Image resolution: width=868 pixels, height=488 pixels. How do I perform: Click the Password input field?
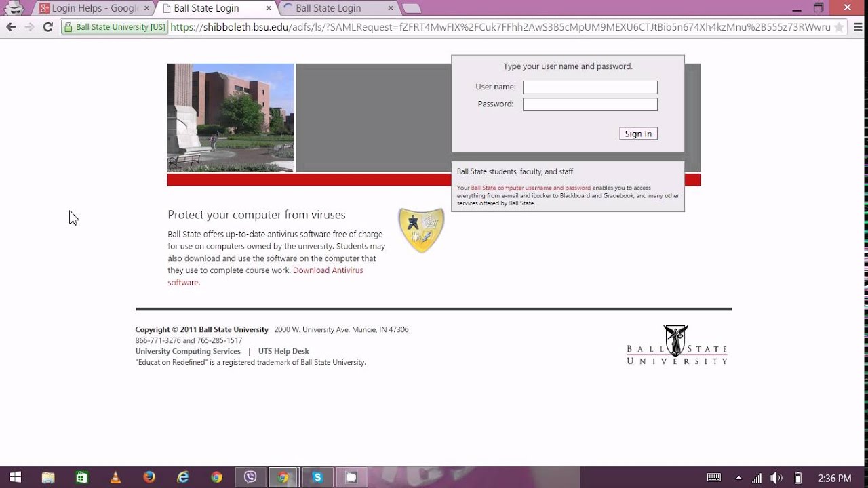click(590, 104)
